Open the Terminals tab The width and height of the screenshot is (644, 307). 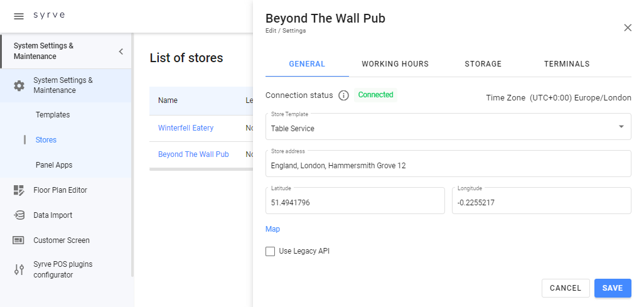[566, 64]
